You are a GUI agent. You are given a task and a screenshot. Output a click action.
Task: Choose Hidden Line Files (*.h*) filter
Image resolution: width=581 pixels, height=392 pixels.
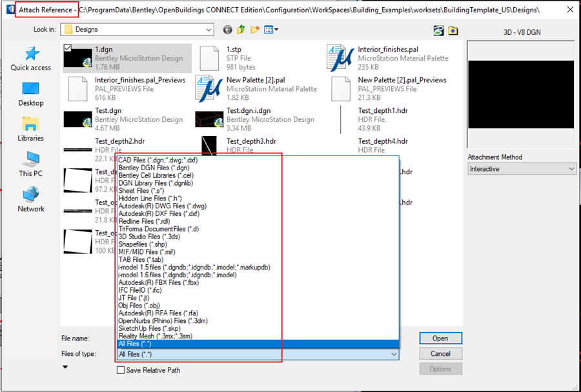pos(258,199)
